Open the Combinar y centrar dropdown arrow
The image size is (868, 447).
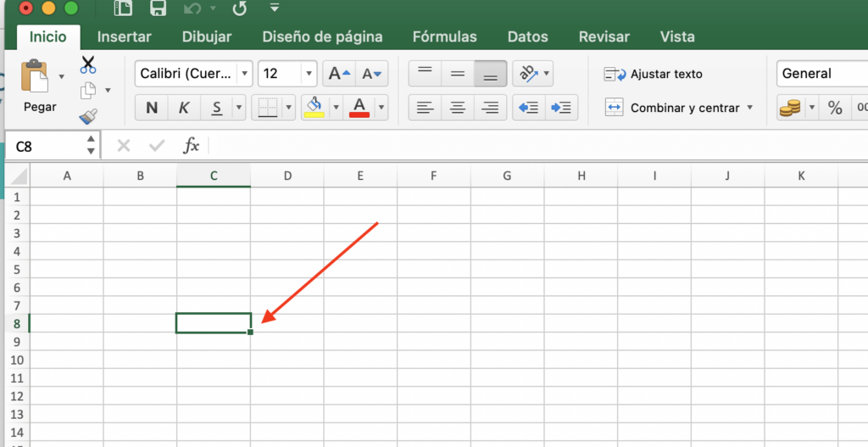[750, 108]
